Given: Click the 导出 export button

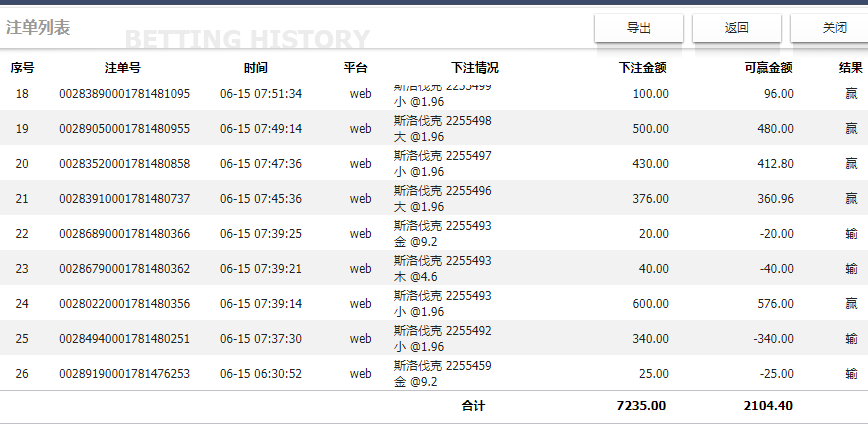Looking at the screenshot, I should point(639,28).
